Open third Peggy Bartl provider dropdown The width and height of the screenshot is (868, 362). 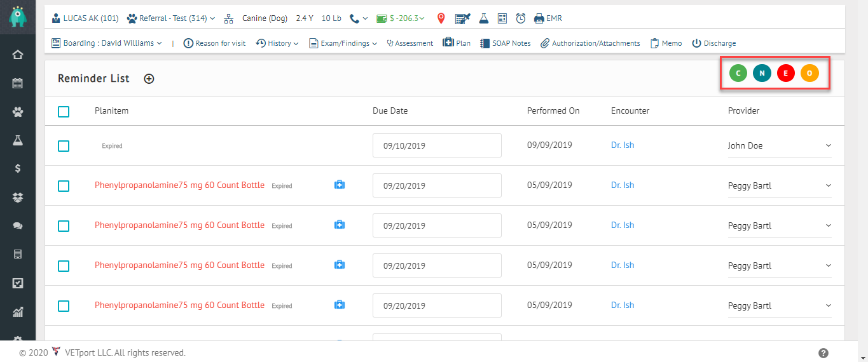[x=780, y=265]
